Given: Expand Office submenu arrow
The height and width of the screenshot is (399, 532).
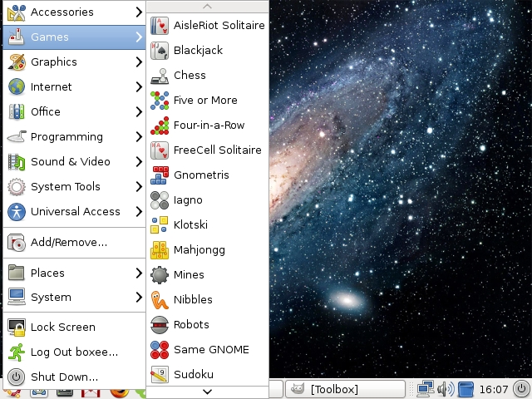Looking at the screenshot, I should coord(139,112).
